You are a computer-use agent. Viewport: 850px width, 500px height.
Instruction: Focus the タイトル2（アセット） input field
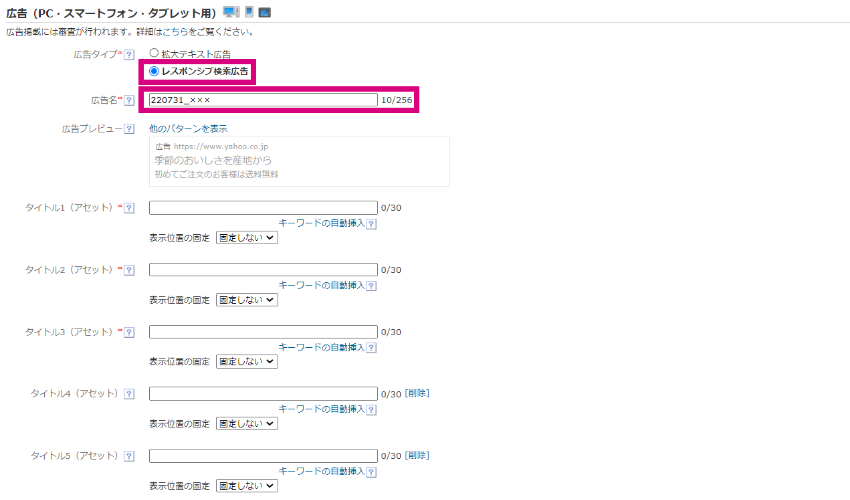click(263, 270)
